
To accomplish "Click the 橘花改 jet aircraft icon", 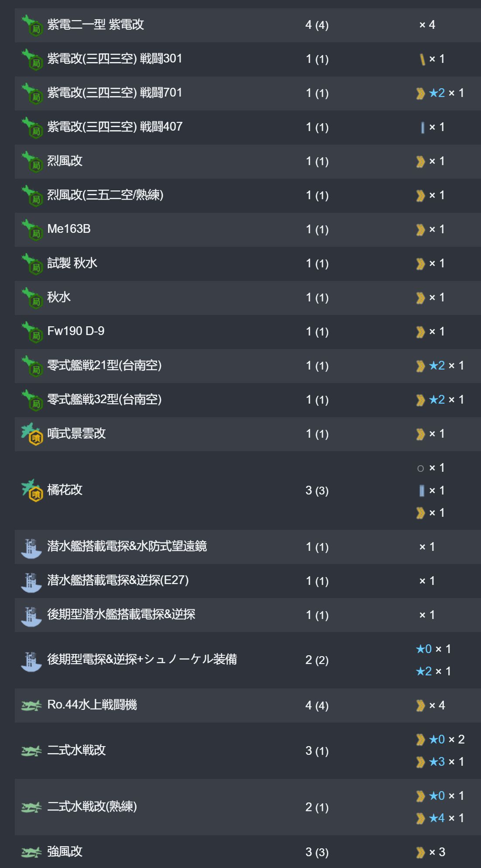I will [32, 491].
